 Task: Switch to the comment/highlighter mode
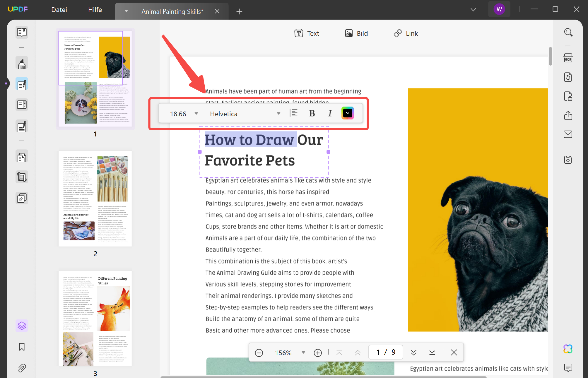[x=22, y=63]
